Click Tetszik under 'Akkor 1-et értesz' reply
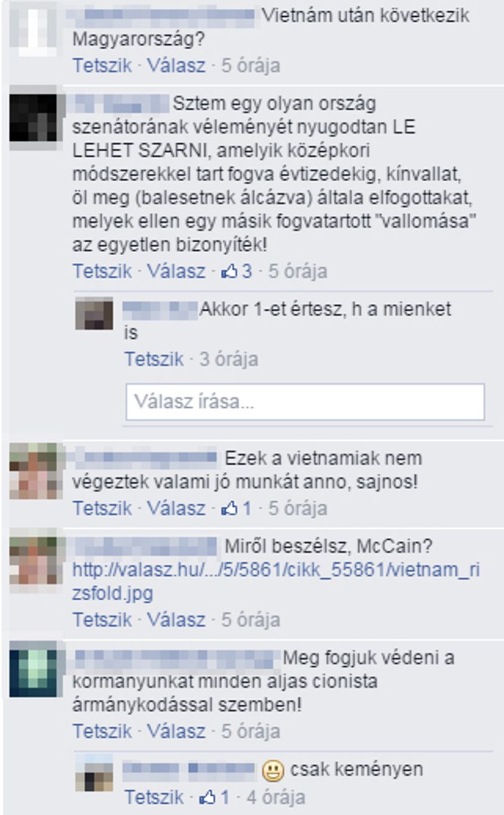This screenshot has width=504, height=815. [154, 359]
